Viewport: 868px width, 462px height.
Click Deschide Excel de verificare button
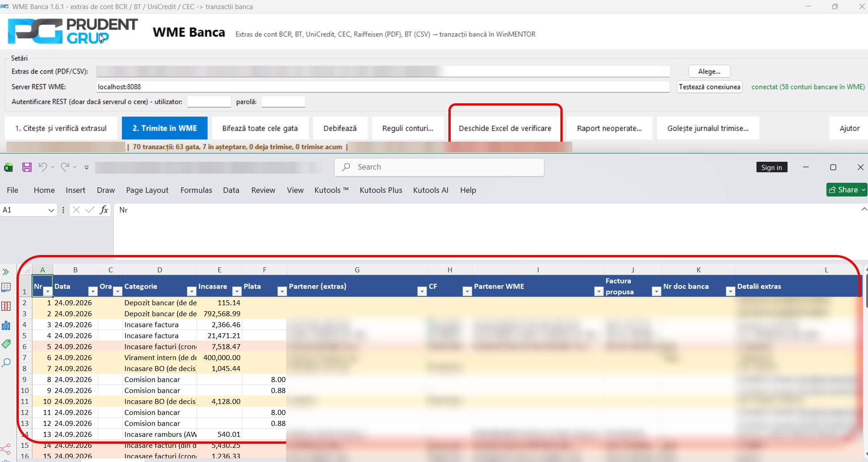(x=505, y=128)
